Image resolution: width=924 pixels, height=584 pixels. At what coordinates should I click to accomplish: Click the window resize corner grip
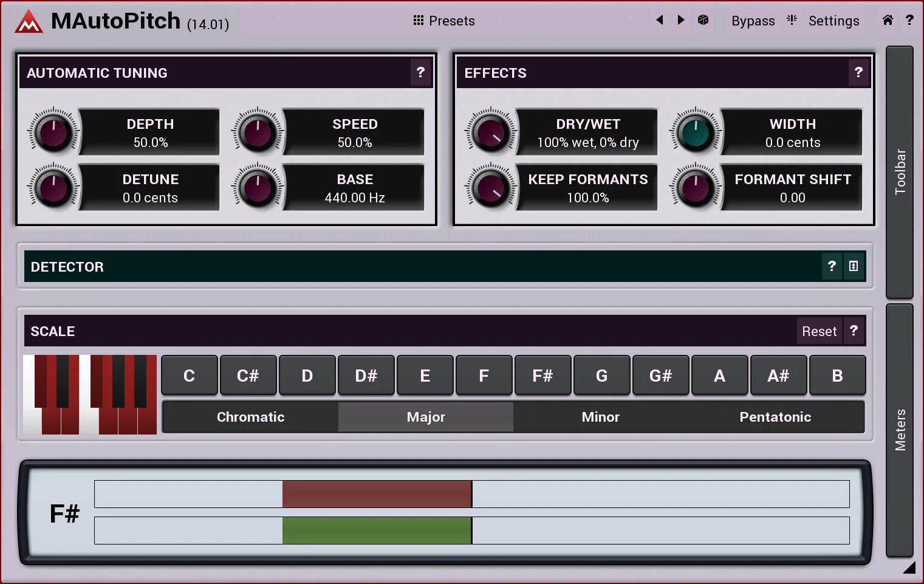[909, 568]
